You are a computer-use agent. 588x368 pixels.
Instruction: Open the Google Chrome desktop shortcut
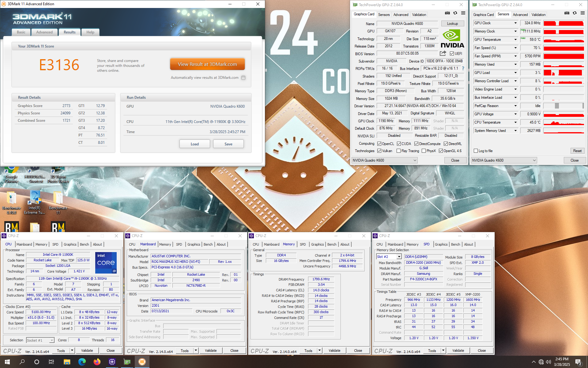[11, 174]
